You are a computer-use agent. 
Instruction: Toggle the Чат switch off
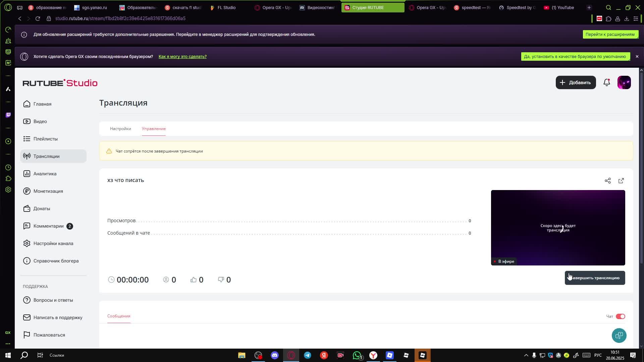(x=620, y=316)
